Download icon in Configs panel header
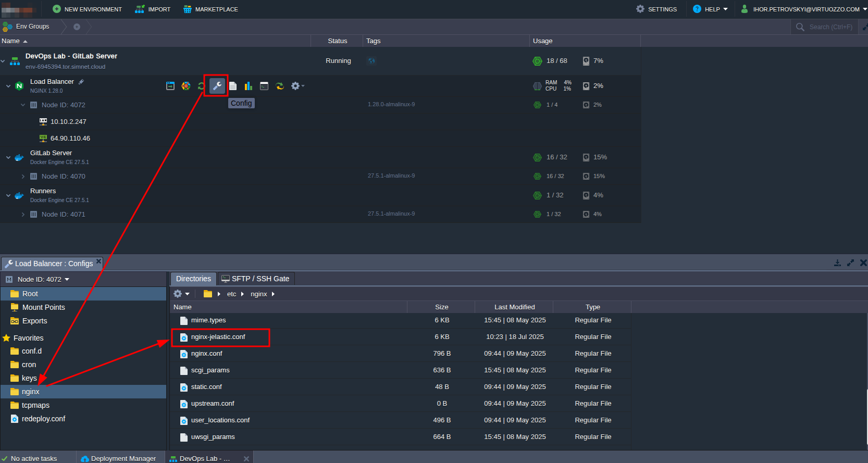 tap(837, 263)
